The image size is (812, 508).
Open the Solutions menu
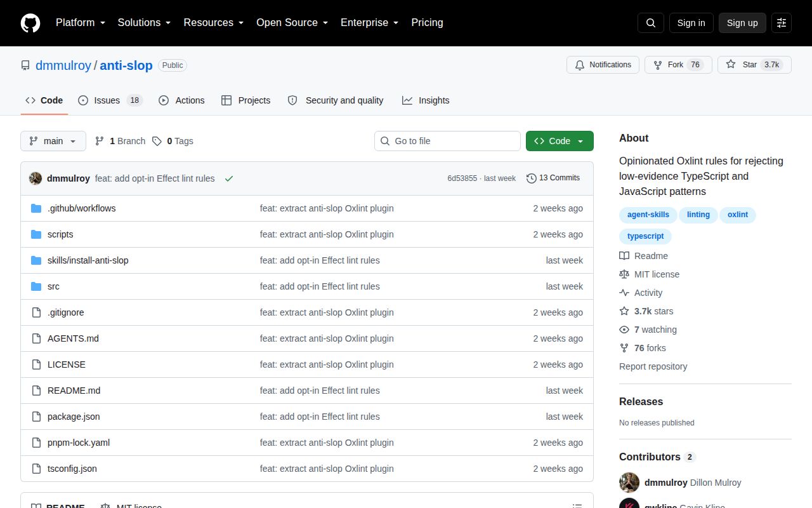(145, 23)
